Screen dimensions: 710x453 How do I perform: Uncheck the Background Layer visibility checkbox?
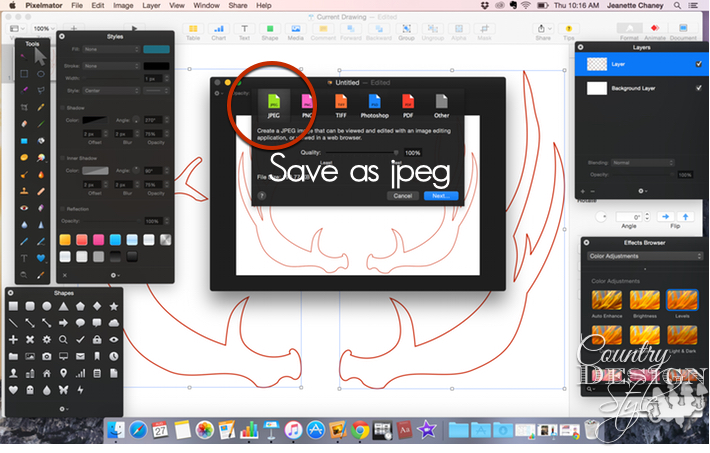(698, 89)
